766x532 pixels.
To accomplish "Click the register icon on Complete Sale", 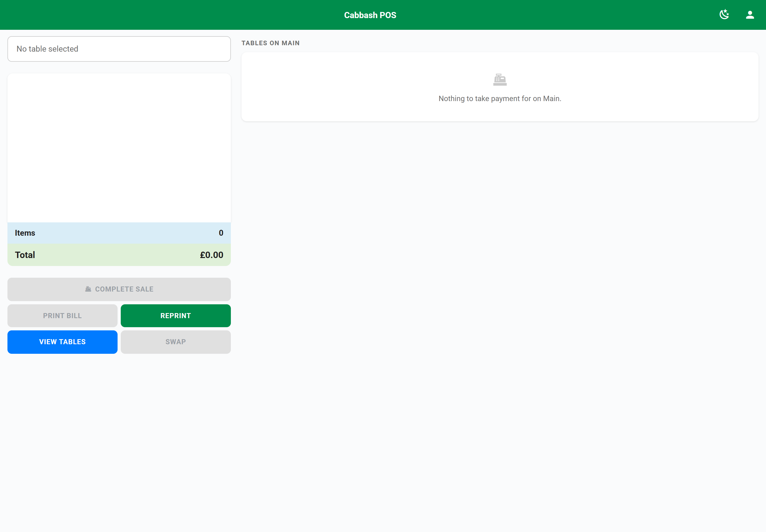I will pyautogui.click(x=88, y=289).
